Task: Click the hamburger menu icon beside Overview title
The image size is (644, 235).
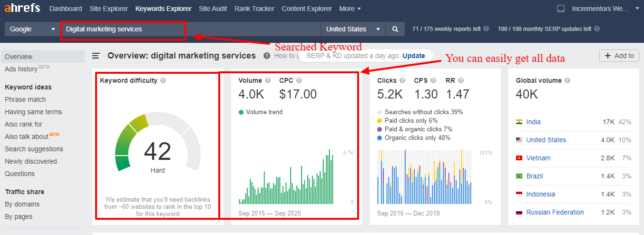Action: point(96,56)
